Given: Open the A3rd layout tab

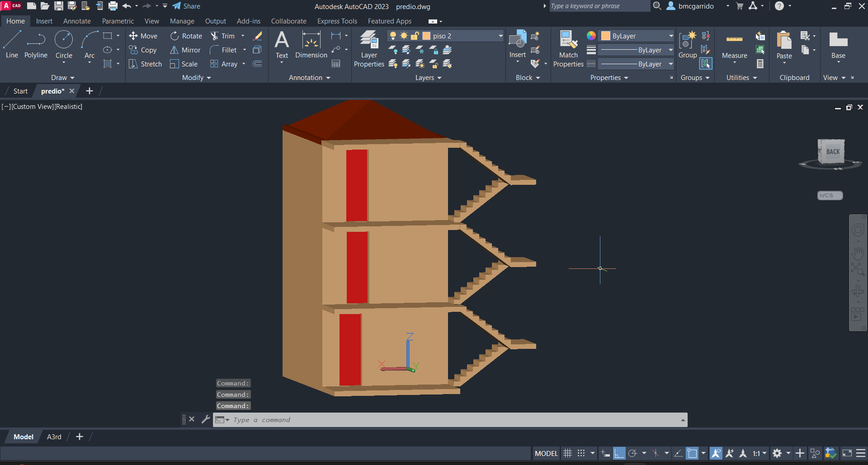Looking at the screenshot, I should (54, 437).
